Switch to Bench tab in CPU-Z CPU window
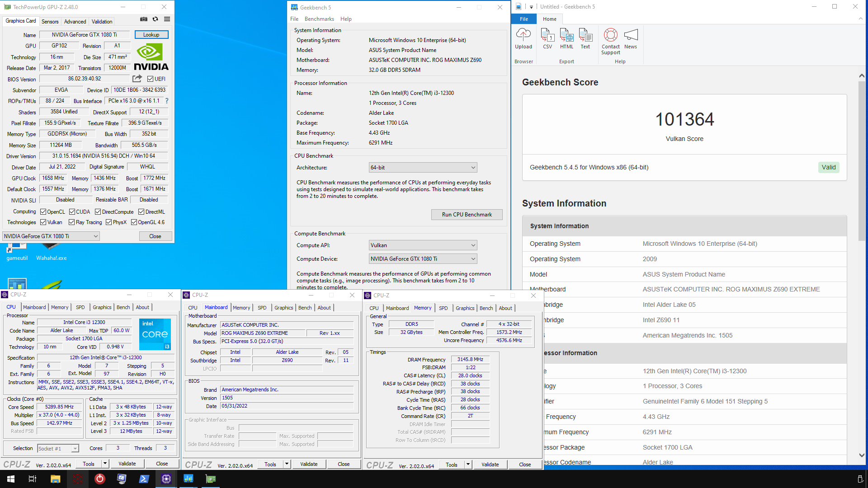868x488 pixels. pos(123,307)
